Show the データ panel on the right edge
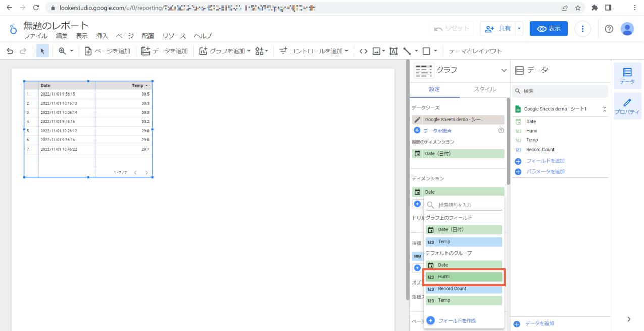The width and height of the screenshot is (644, 331). tap(628, 75)
